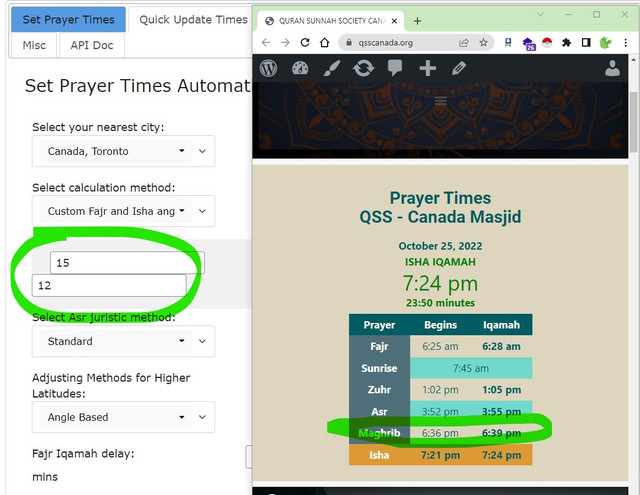Click the Prayer column header
This screenshot has width=640, height=495.
click(x=379, y=325)
